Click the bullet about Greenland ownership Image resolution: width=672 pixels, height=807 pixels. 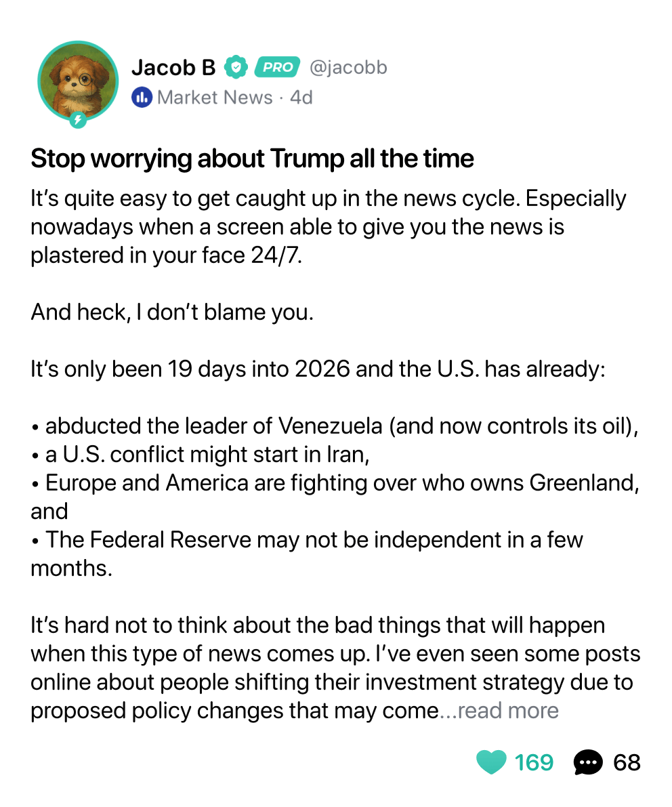coord(335,497)
